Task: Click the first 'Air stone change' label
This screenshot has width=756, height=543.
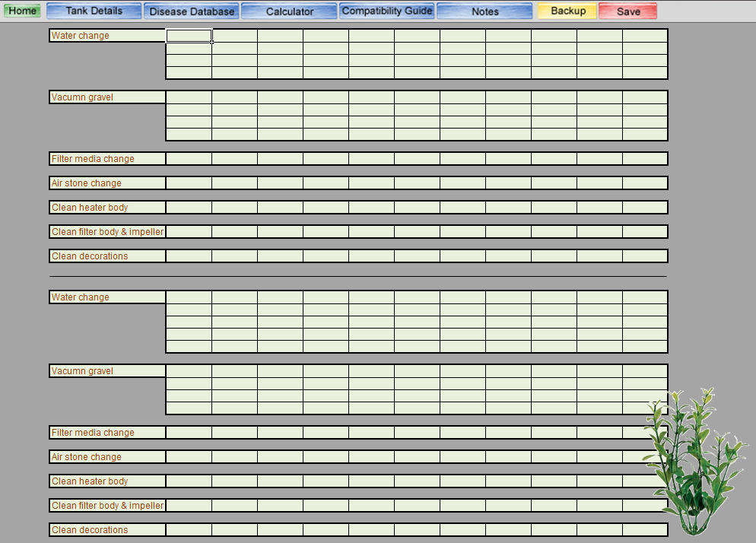Action: pyautogui.click(x=106, y=183)
